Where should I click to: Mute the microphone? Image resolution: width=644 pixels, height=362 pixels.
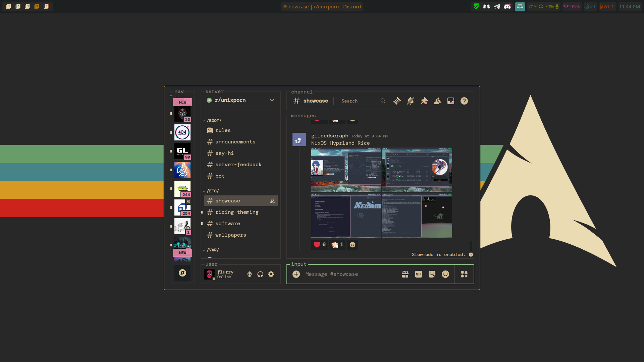[250, 274]
